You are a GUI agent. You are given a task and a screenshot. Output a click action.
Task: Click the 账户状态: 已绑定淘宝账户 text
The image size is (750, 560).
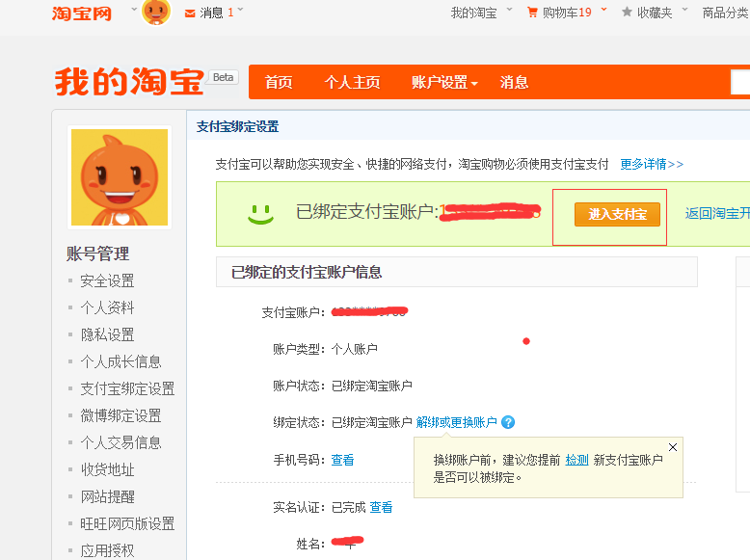tap(342, 386)
